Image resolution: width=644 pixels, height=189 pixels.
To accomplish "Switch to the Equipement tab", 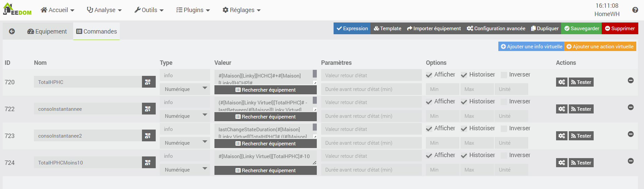I will pyautogui.click(x=47, y=32).
